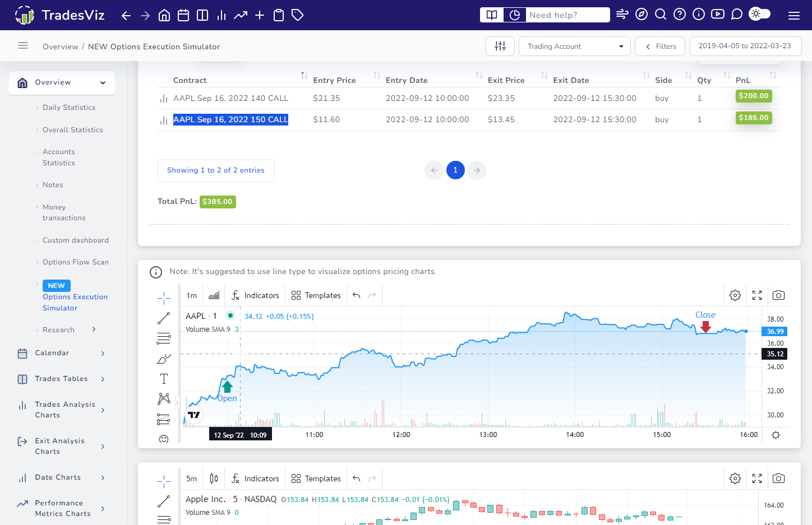Go to pagination page 1
This screenshot has width=812, height=525.
click(455, 170)
